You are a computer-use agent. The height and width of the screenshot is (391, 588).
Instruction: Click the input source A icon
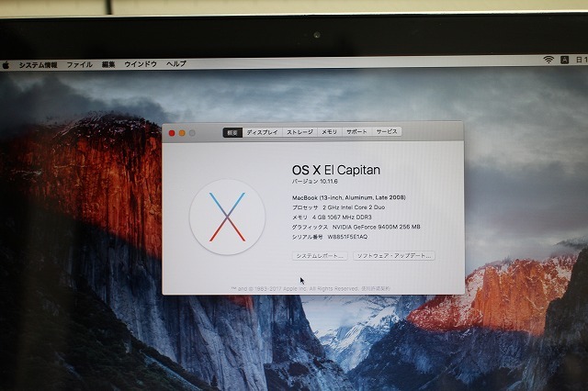point(564,60)
